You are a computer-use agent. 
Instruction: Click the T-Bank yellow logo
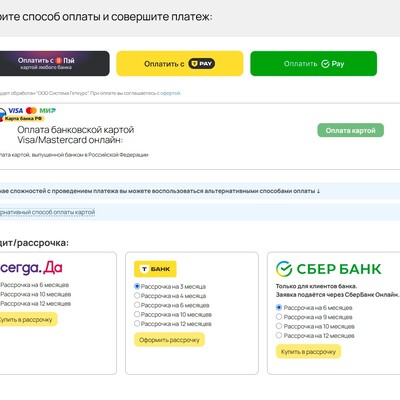[x=155, y=269]
